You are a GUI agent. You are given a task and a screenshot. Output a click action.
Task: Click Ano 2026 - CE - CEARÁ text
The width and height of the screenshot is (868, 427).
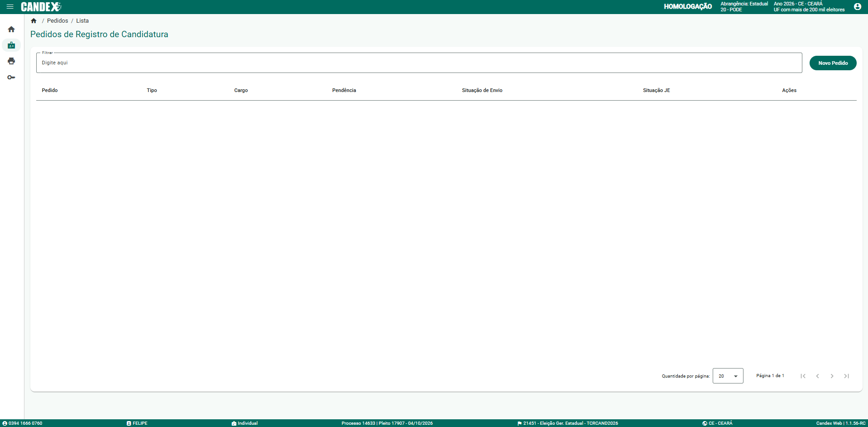click(798, 4)
